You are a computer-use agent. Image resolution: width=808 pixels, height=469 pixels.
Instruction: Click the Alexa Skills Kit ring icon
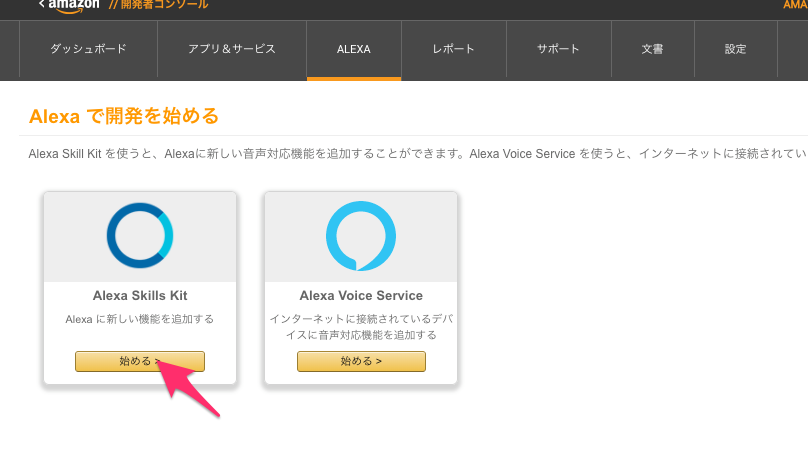[x=140, y=236]
